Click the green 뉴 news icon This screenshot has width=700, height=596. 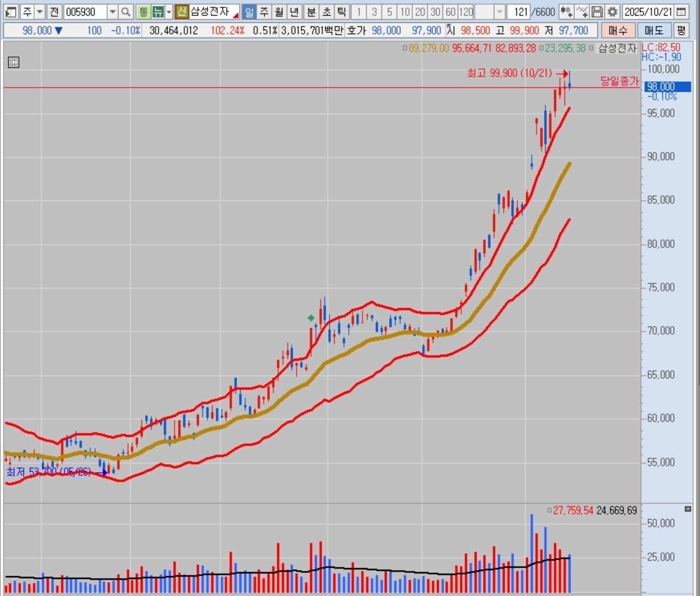pos(158,12)
